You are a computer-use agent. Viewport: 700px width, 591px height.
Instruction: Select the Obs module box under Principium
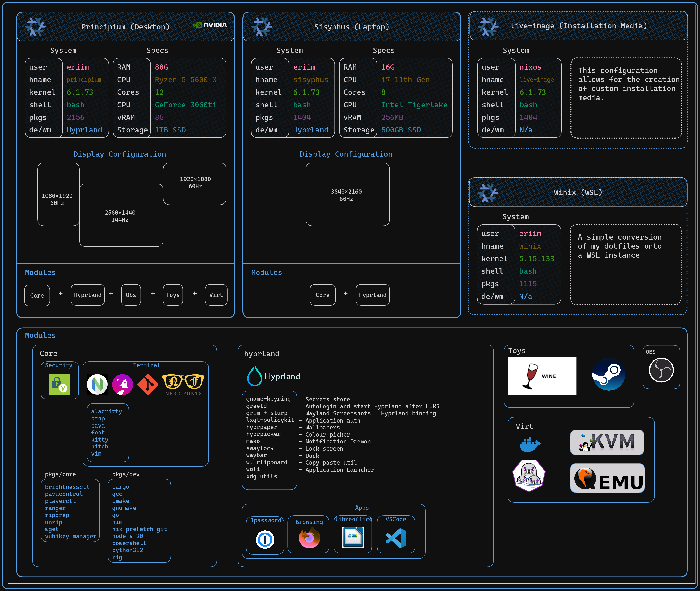pos(131,295)
